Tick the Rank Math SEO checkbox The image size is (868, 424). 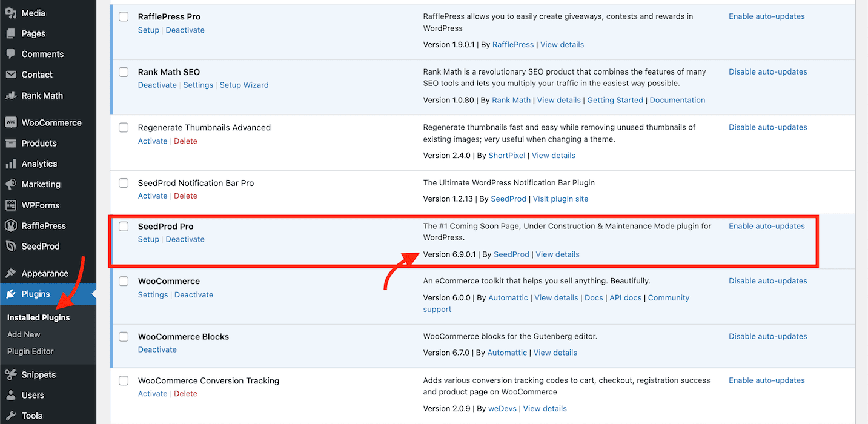pyautogui.click(x=124, y=72)
